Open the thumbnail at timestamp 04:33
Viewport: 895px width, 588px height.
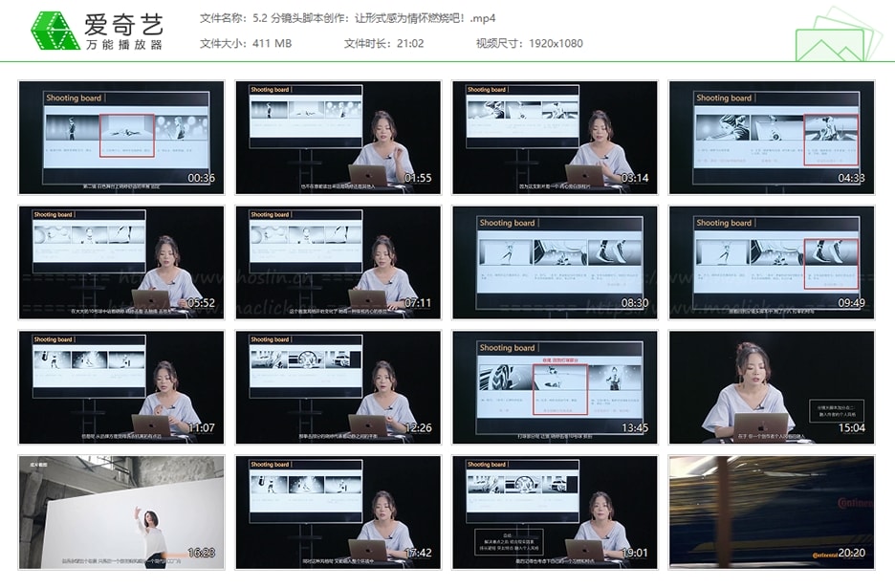[772, 138]
